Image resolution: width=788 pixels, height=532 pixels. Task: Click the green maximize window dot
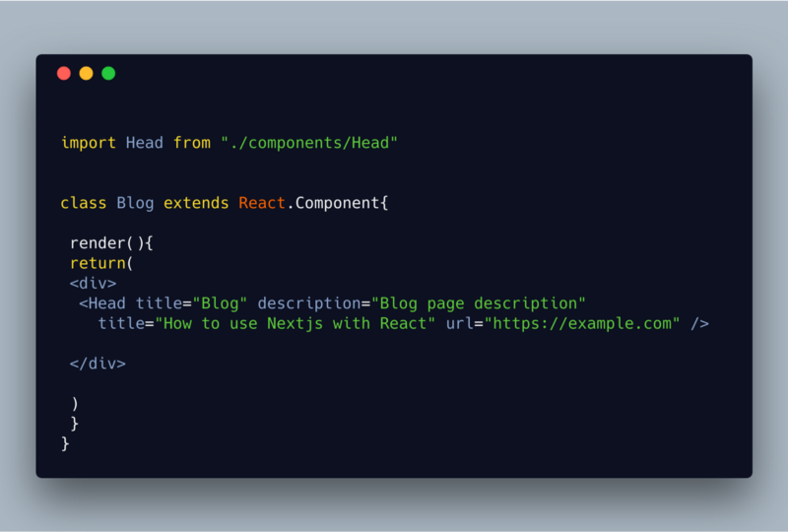pyautogui.click(x=108, y=74)
